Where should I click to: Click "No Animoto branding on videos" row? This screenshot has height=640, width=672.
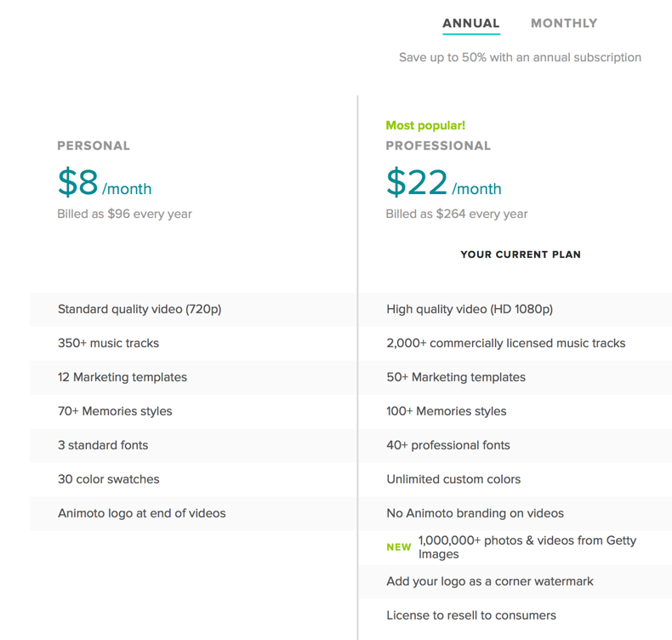(x=475, y=514)
